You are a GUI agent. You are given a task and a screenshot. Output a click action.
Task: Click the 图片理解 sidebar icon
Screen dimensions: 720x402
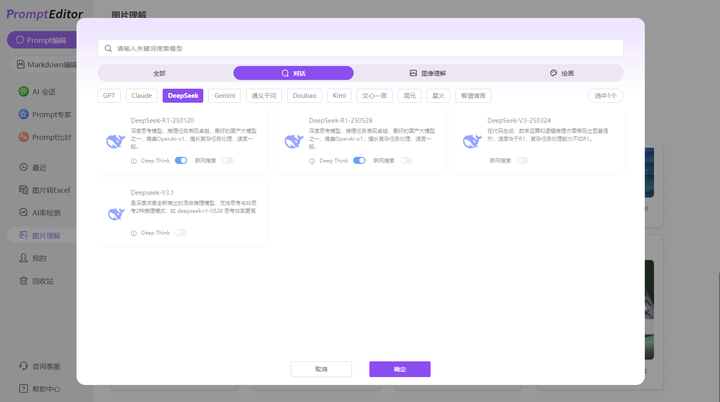(23, 235)
